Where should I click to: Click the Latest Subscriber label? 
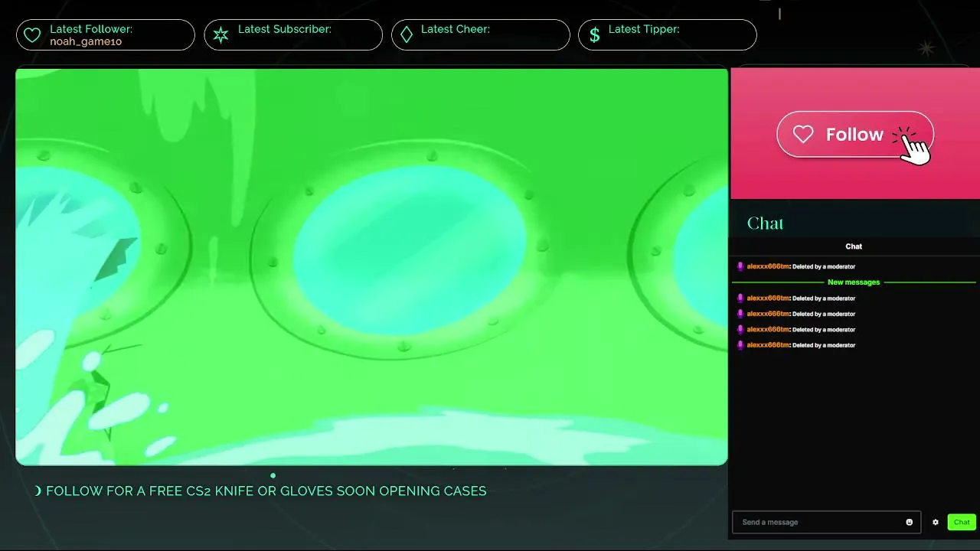point(285,29)
